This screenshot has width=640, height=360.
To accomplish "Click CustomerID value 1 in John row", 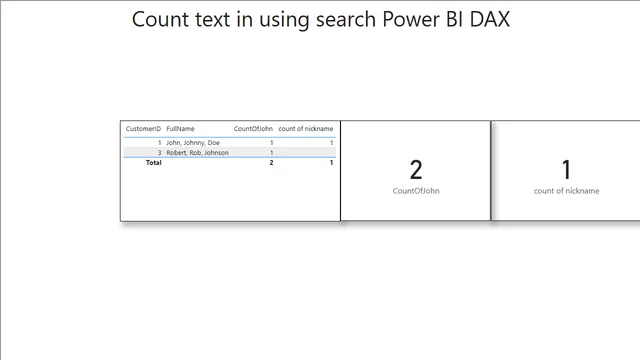I will (160, 143).
